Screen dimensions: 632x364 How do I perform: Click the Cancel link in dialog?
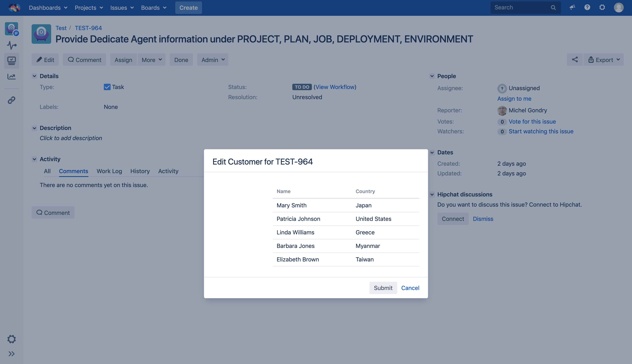click(410, 288)
